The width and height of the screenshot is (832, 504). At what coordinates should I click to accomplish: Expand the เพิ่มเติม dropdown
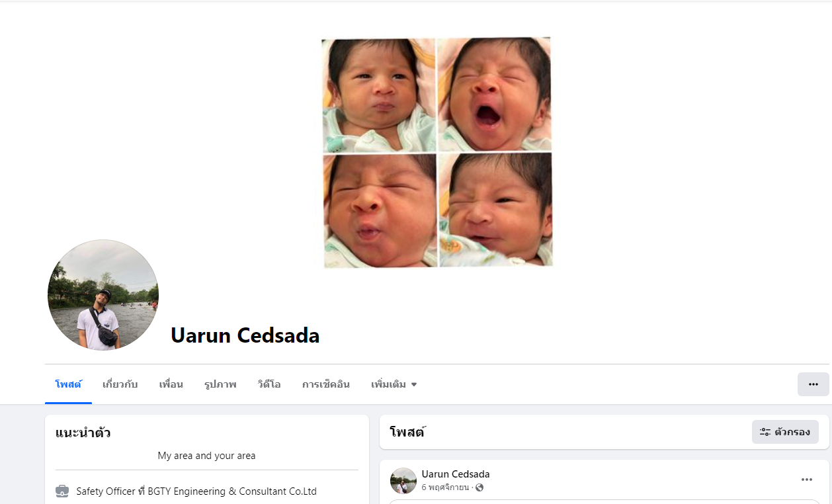394,384
